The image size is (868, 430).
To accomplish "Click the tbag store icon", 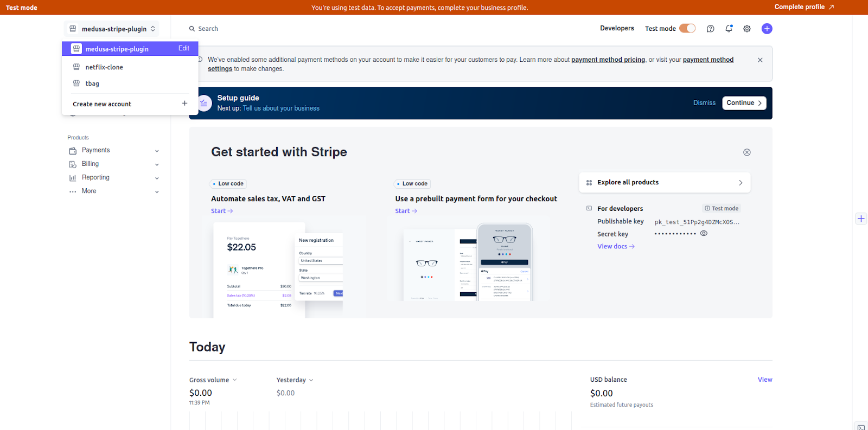I will point(76,83).
